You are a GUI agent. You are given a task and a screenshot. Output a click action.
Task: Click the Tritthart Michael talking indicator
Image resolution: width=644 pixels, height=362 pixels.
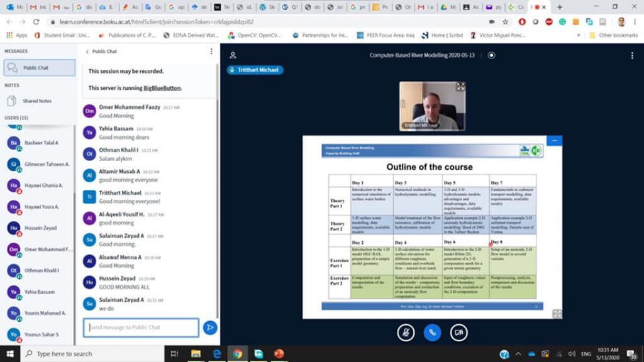tap(255, 70)
